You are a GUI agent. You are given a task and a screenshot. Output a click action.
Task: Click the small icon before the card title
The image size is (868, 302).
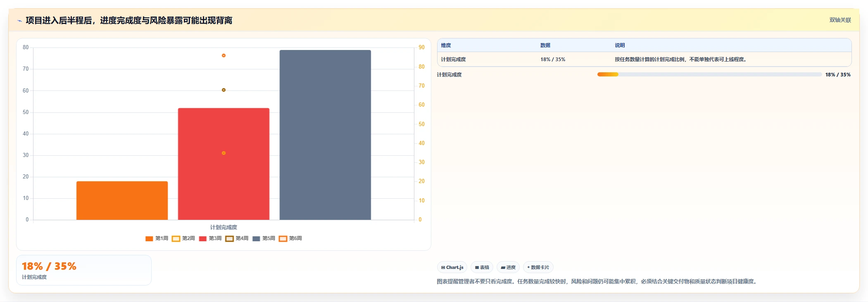coord(19,21)
